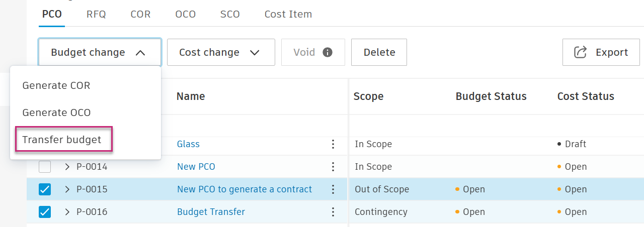Choose Generate COR menu option

point(56,85)
